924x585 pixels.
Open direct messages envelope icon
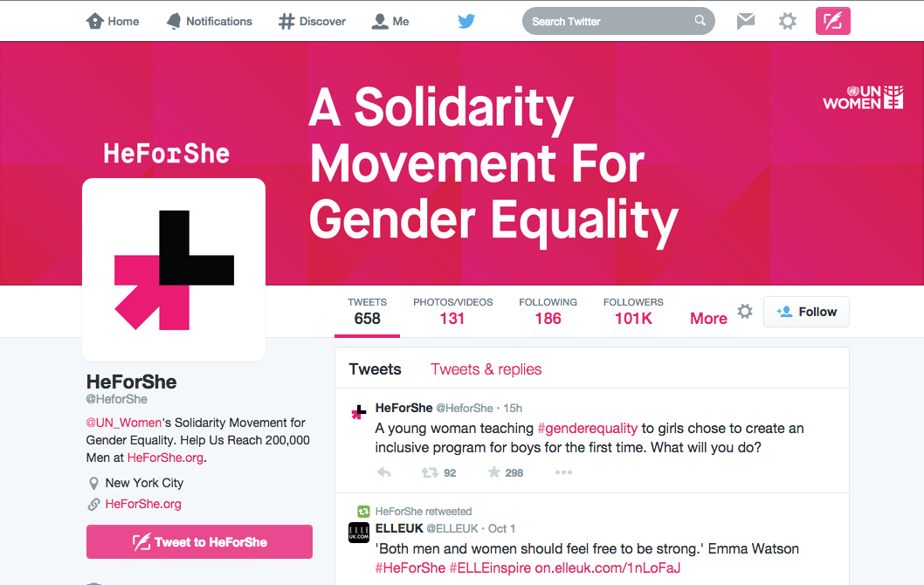pyautogui.click(x=745, y=21)
